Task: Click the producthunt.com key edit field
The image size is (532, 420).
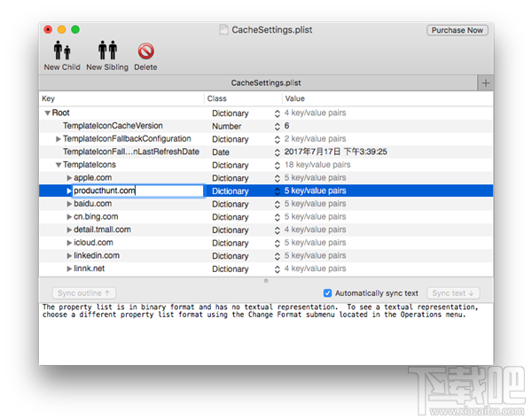Action: 137,191
